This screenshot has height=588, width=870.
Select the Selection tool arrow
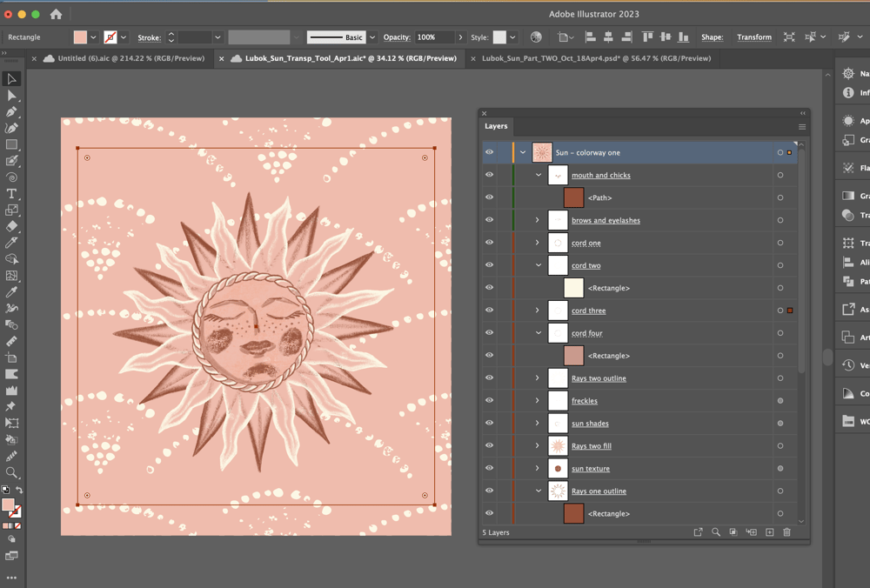click(11, 79)
